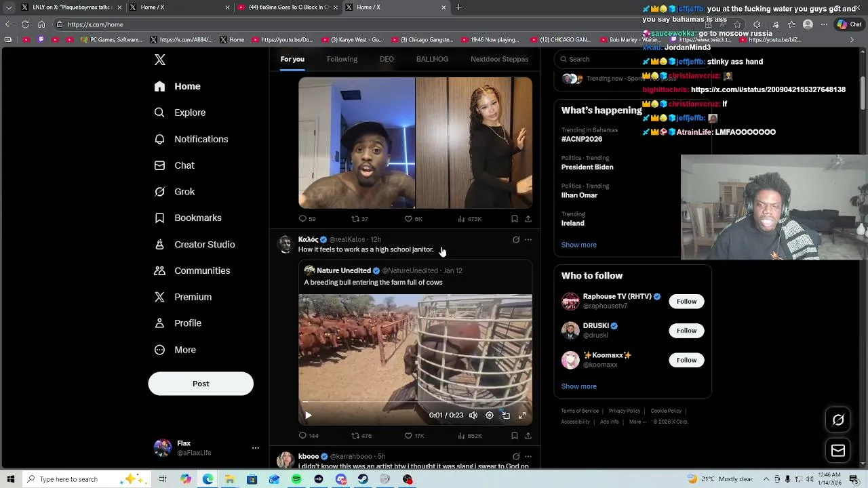The image size is (868, 488).
Task: Open Premium page
Action: (183, 297)
